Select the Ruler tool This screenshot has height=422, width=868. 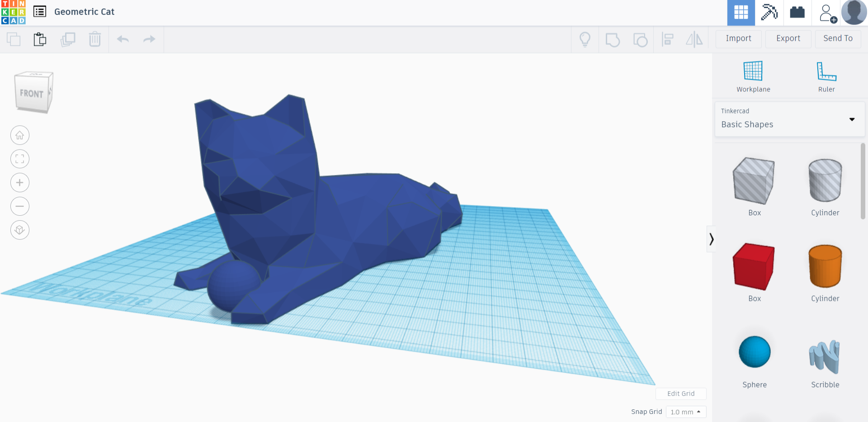coord(826,76)
